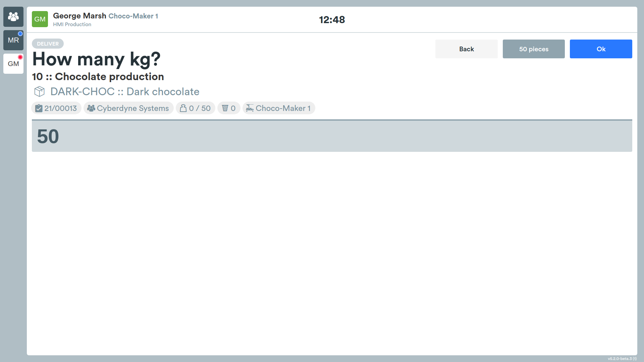The height and width of the screenshot is (362, 644).
Task: Click version label v5.2.0-beta.3
Action: pos(622,359)
